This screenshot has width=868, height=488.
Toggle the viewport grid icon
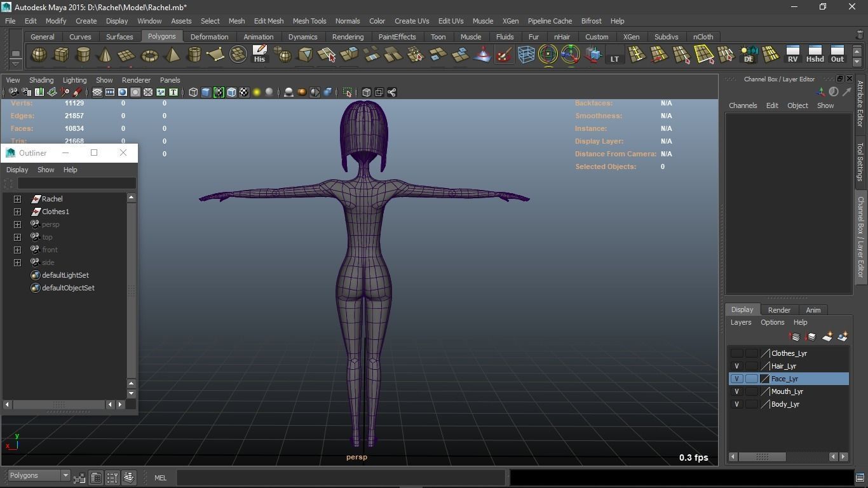point(97,92)
